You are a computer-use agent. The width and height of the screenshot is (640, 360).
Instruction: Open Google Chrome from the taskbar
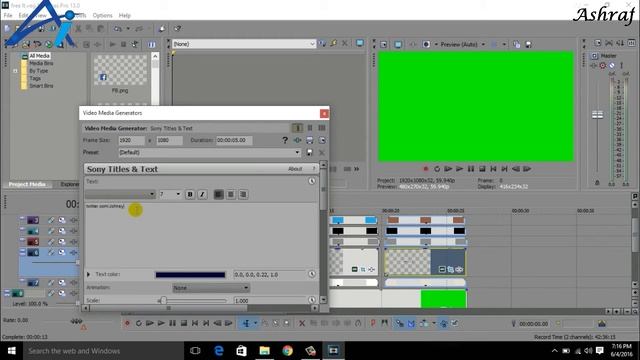[x=287, y=351]
